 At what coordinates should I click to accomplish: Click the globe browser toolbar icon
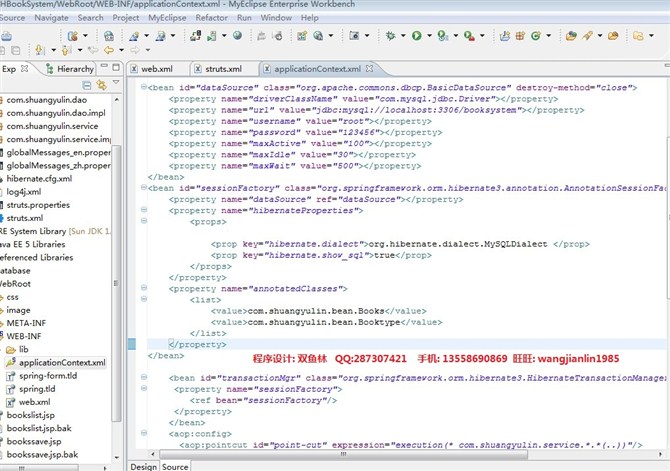point(238,36)
